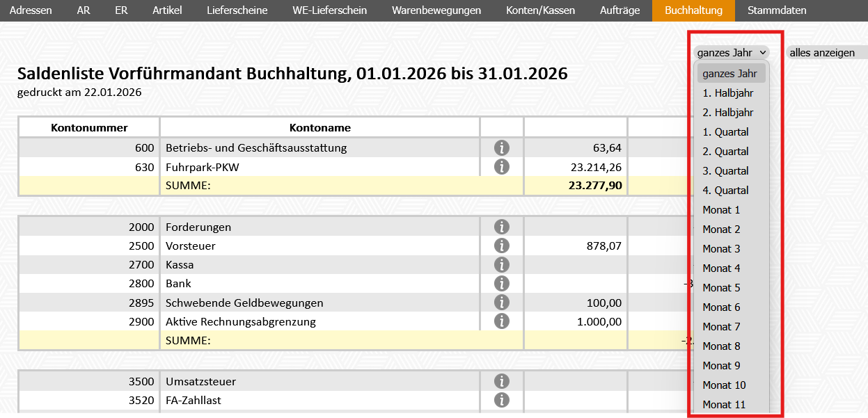This screenshot has height=418, width=868.
Task: Click info icon beside Forderungen account
Action: [501, 227]
